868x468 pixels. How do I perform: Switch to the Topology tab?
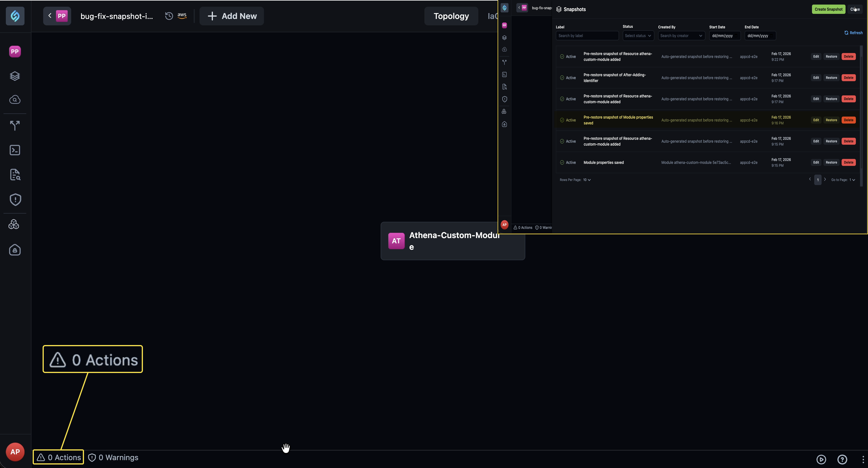(x=451, y=16)
